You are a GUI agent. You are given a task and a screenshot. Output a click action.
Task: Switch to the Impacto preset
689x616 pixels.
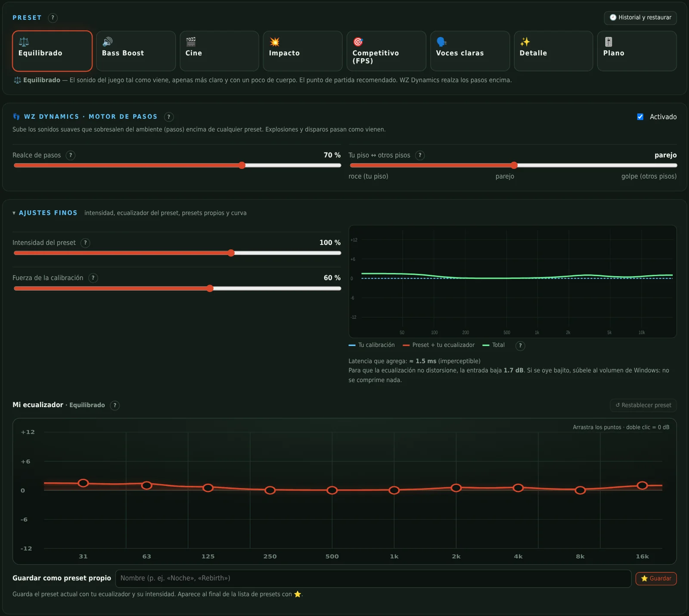(303, 51)
